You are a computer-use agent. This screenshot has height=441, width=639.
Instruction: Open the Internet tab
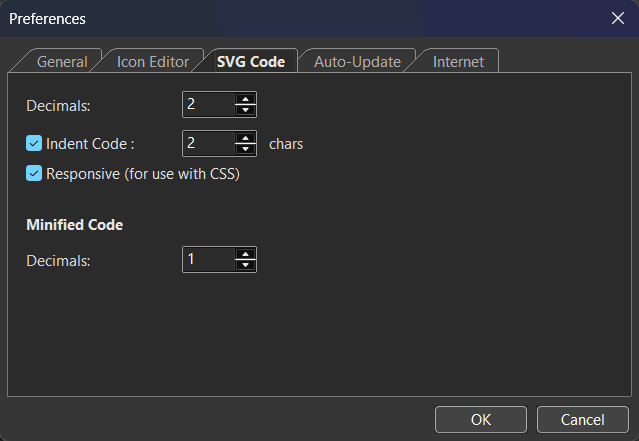point(458,62)
